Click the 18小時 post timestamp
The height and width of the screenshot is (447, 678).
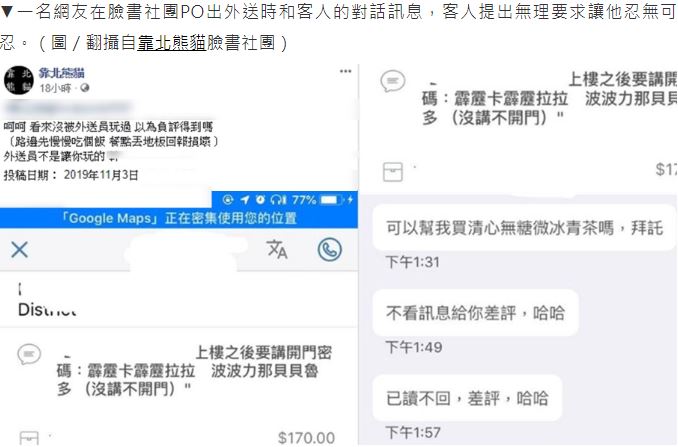coord(55,88)
